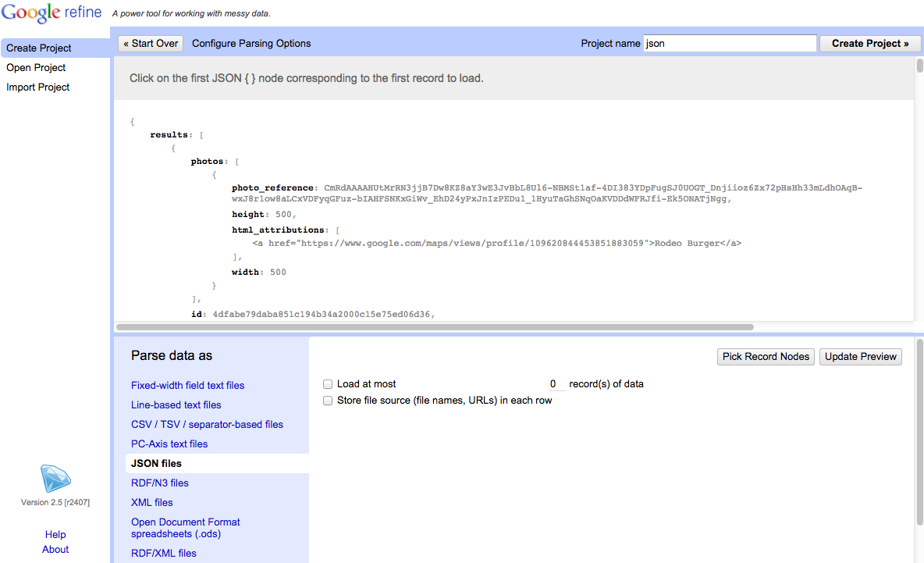Click the Pick Record Nodes button
Screen dimensions: 924x563
pos(766,357)
